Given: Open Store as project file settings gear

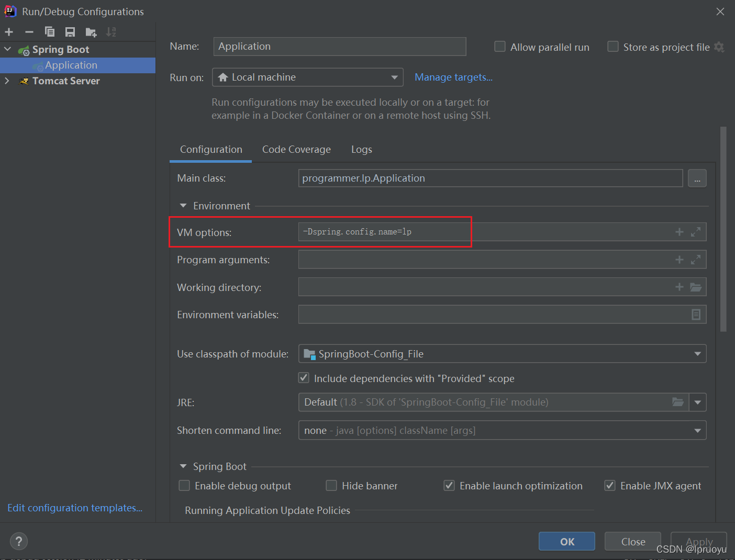Looking at the screenshot, I should (x=719, y=47).
